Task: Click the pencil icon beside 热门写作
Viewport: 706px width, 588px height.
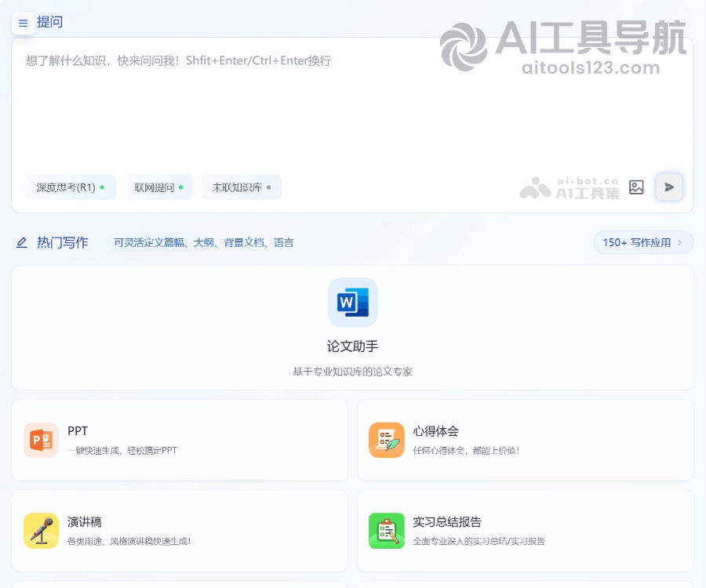Action: [x=22, y=243]
